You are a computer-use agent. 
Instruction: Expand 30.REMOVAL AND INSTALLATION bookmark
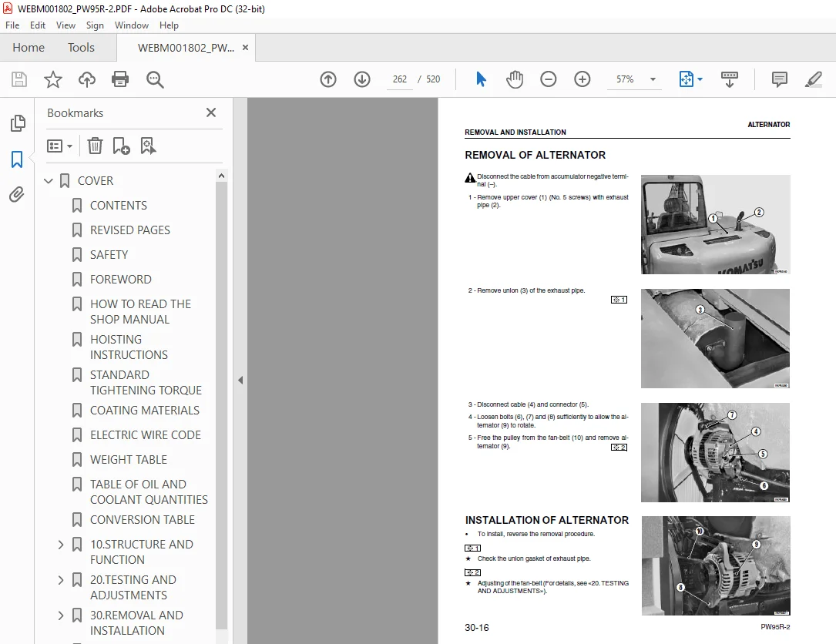click(x=61, y=615)
